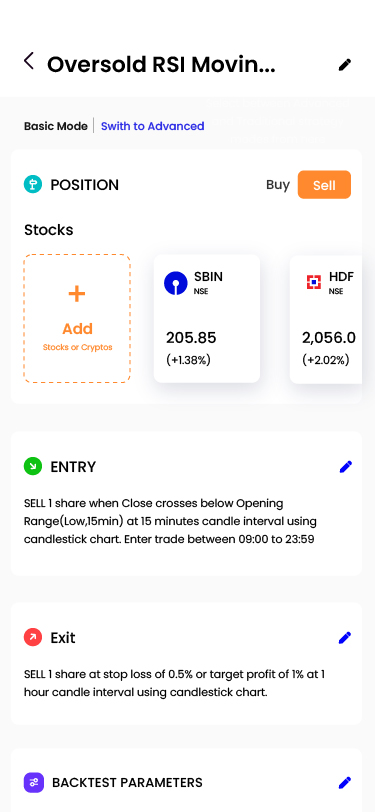
Task: Click the Basic Mode label
Action: click(55, 126)
